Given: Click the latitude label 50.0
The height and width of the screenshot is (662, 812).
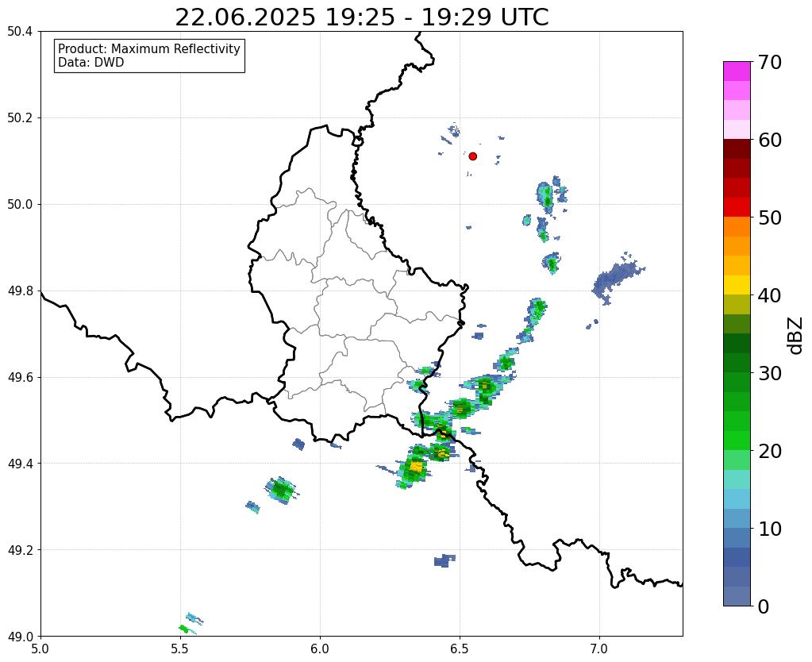Looking at the screenshot, I should coord(20,205).
